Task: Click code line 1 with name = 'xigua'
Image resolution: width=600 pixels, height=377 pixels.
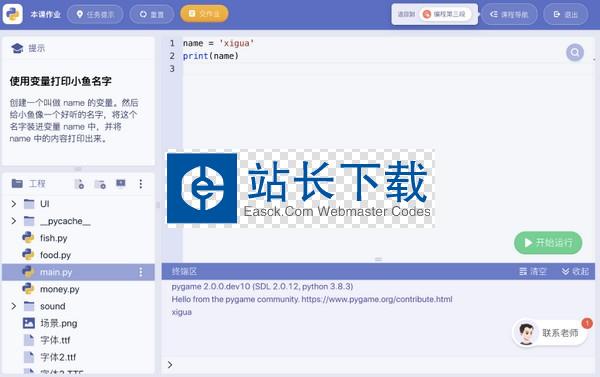Action: [218, 43]
